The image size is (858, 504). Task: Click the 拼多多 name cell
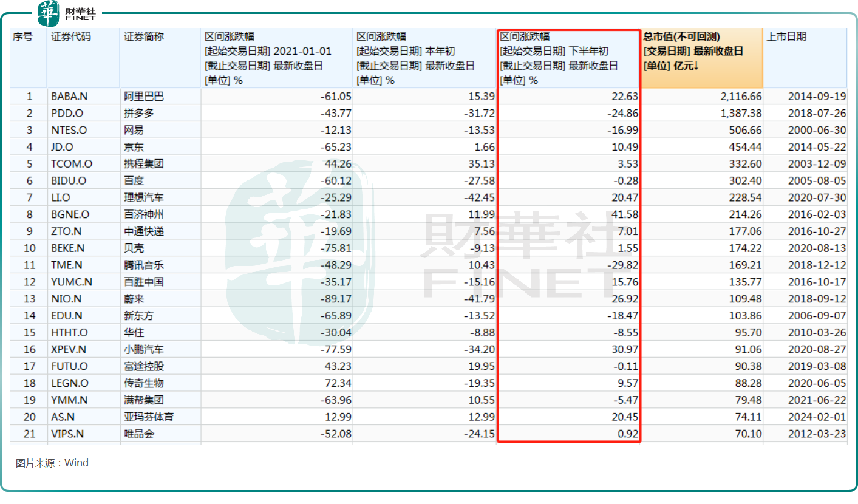pos(160,114)
